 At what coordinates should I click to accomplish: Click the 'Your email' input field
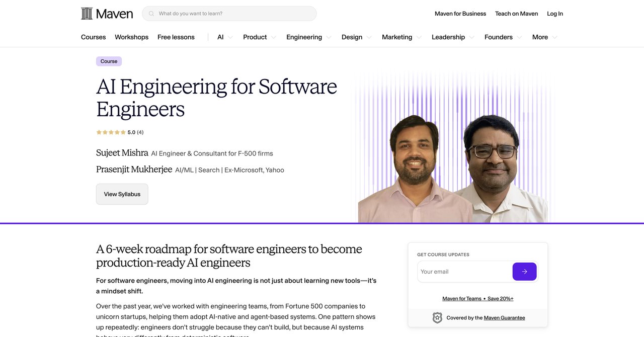(x=465, y=272)
